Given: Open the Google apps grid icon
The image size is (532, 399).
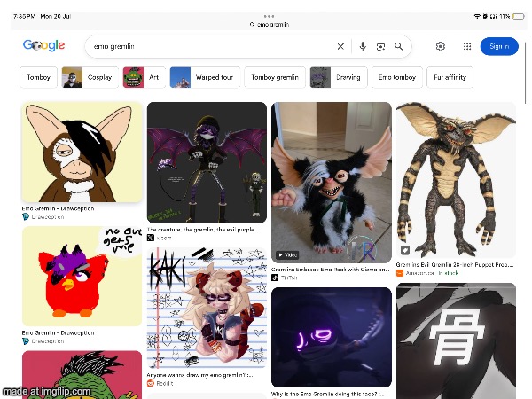Looking at the screenshot, I should pos(467,46).
